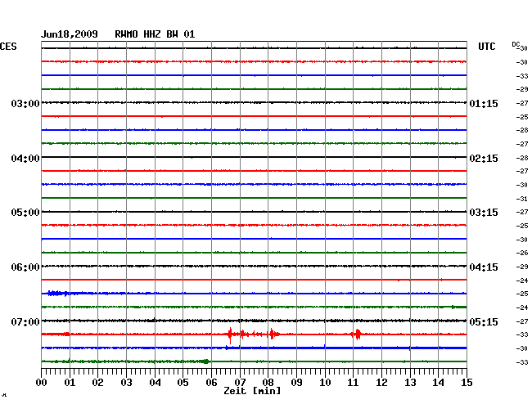Click the DC column header

(x=516, y=44)
